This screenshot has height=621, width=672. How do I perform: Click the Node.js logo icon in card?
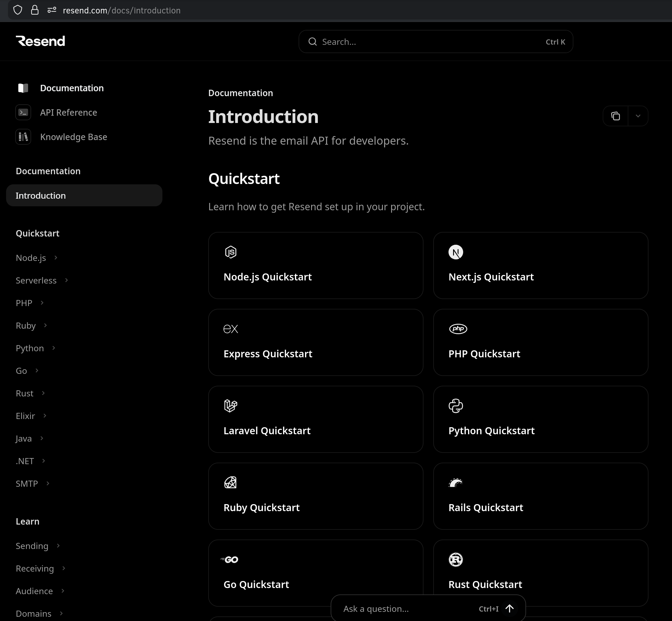pos(231,252)
